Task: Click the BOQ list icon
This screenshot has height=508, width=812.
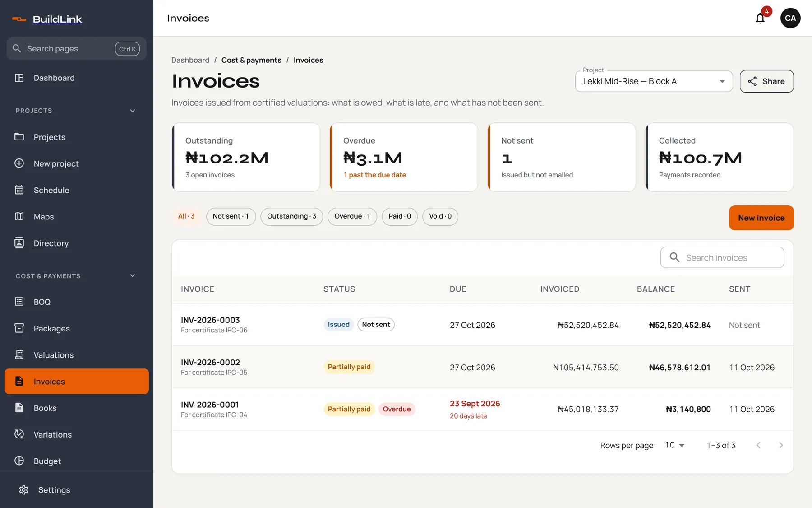Action: [19, 302]
